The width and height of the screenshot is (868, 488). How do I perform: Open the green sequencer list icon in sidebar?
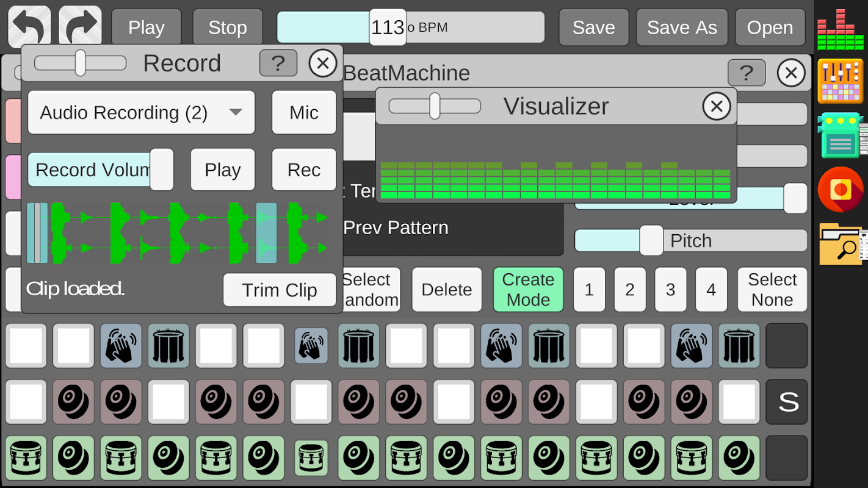842,135
